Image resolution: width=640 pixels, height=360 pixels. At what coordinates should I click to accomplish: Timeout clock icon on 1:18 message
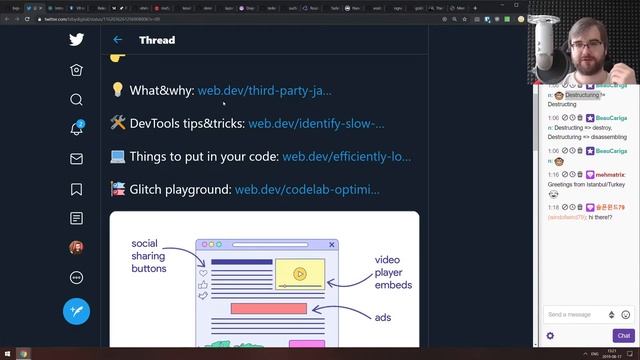tap(572, 207)
